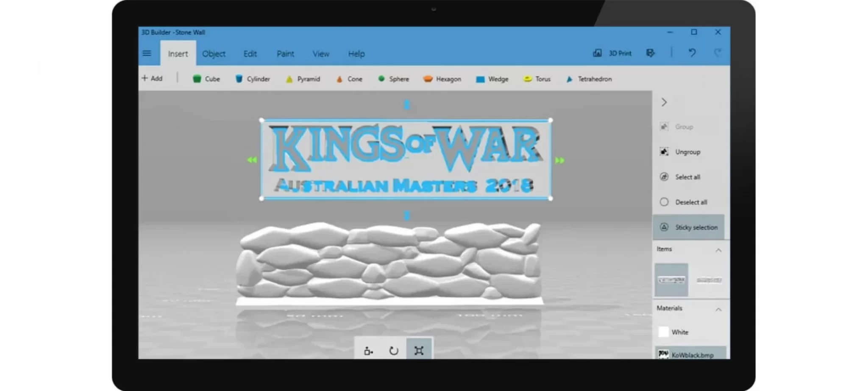Image resolution: width=868 pixels, height=391 pixels.
Task: Click the save icon next to 3D Print
Action: pos(650,53)
